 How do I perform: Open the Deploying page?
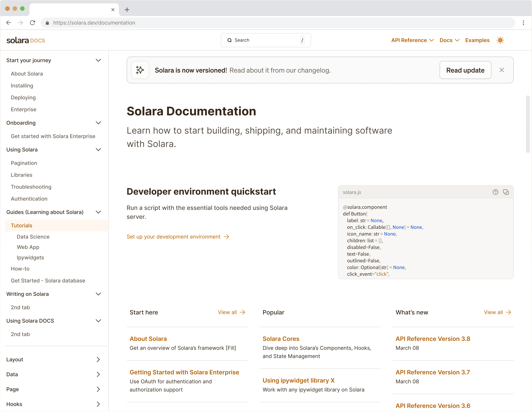[x=23, y=98]
